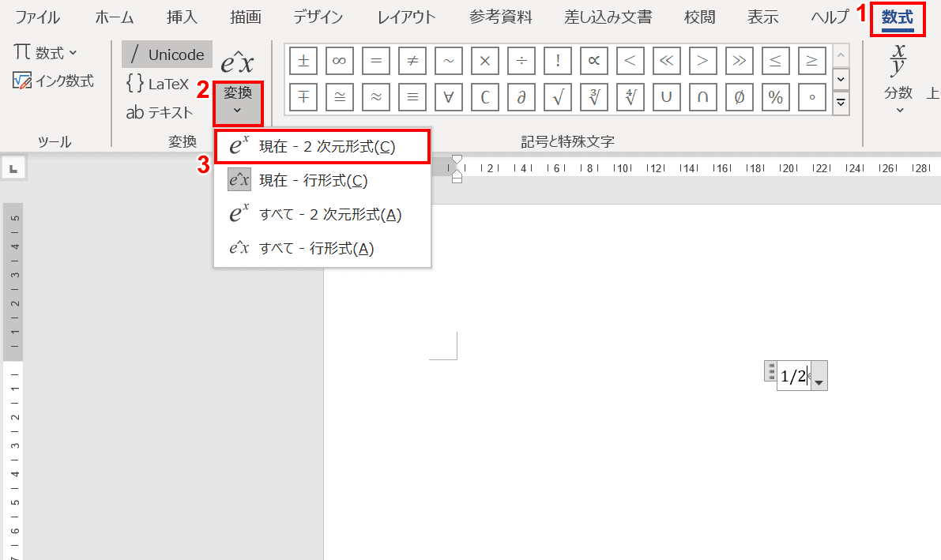The width and height of the screenshot is (941, 560).
Task: Move to the next row of the symbols gallery
Action: coord(841,79)
